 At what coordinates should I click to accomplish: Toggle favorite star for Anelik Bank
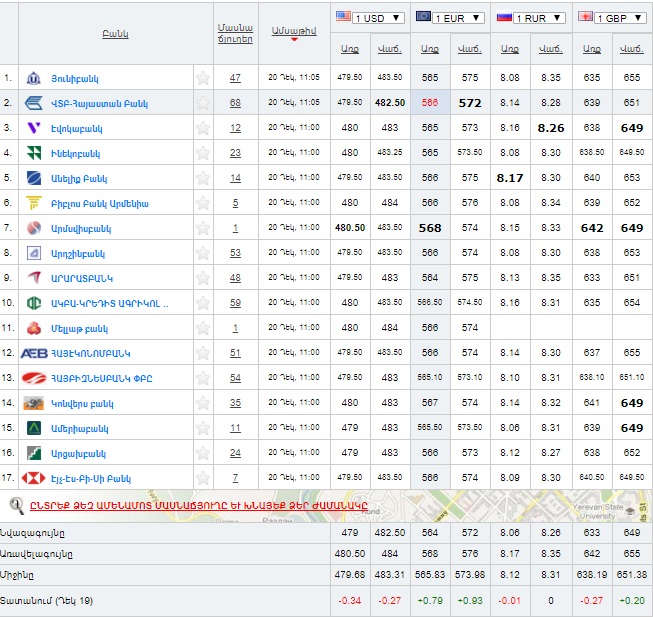pos(203,178)
